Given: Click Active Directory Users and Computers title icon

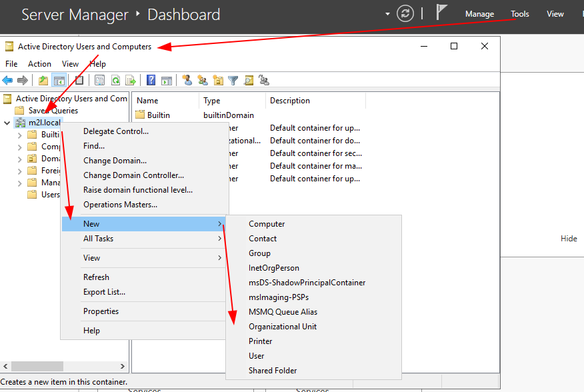Looking at the screenshot, I should point(9,46).
